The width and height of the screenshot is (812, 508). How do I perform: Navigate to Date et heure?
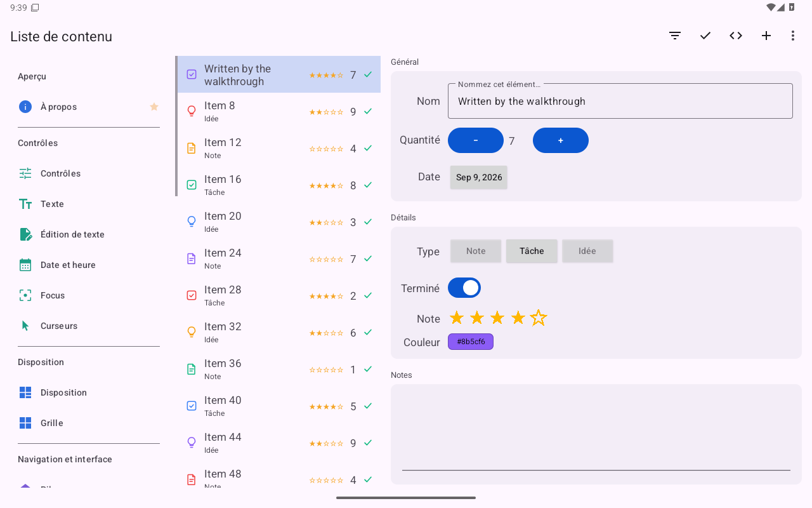click(x=89, y=265)
